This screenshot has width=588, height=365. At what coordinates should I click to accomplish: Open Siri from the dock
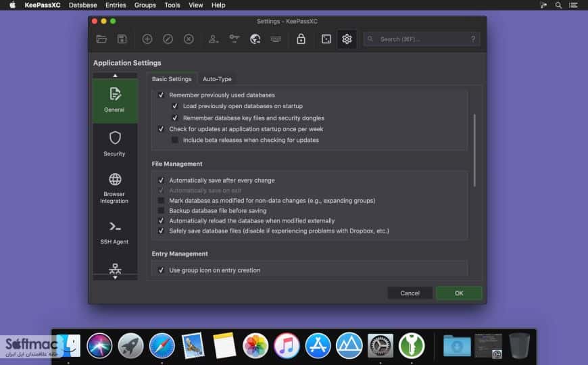pyautogui.click(x=99, y=345)
